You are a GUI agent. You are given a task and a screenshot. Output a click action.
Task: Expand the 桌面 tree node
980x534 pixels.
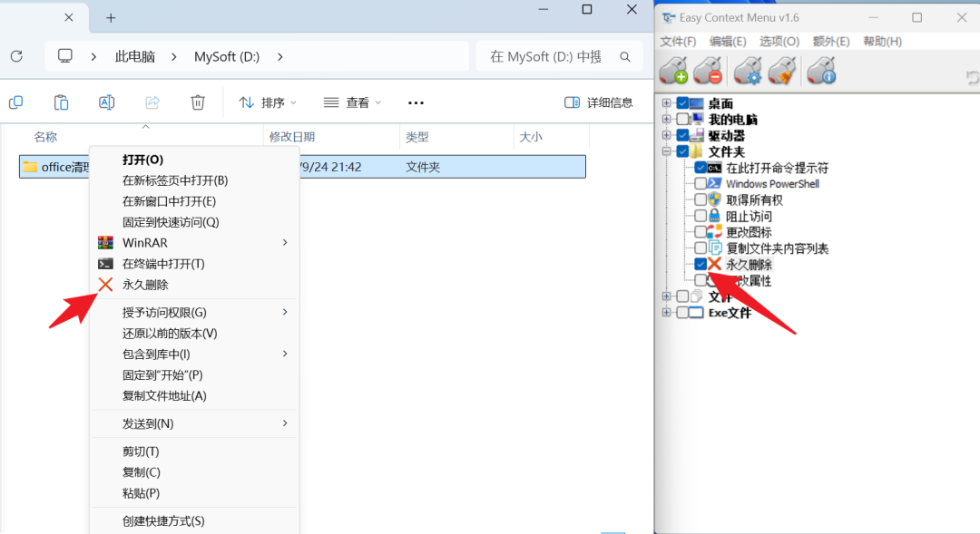click(x=666, y=103)
